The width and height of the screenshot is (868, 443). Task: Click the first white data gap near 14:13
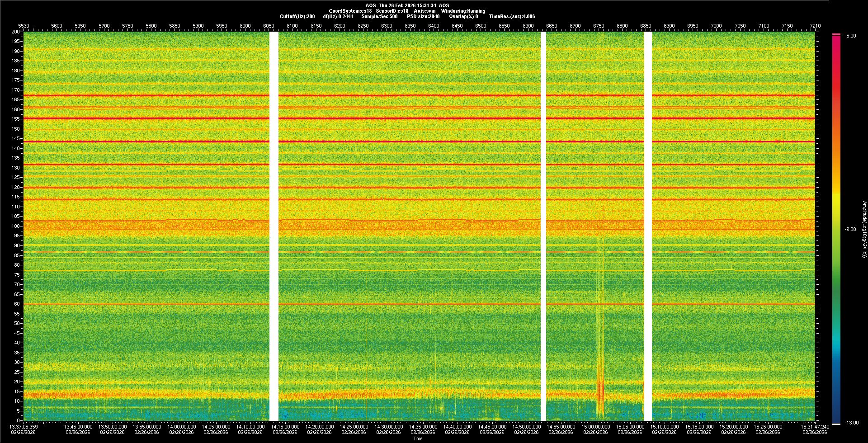(274, 226)
